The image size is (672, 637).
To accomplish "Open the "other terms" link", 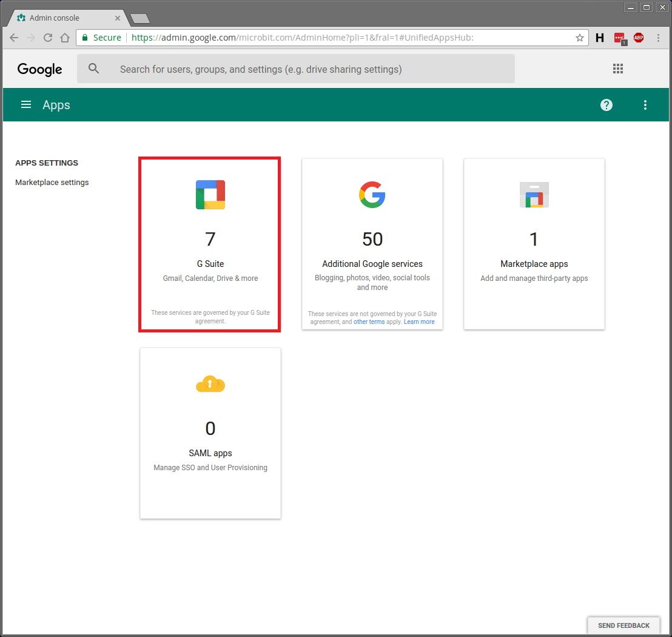I will pos(369,322).
